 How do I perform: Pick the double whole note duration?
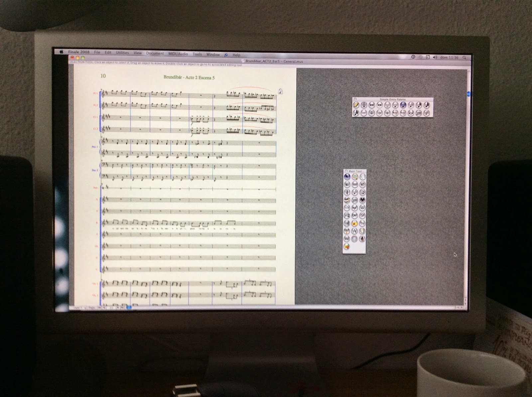[x=372, y=105]
